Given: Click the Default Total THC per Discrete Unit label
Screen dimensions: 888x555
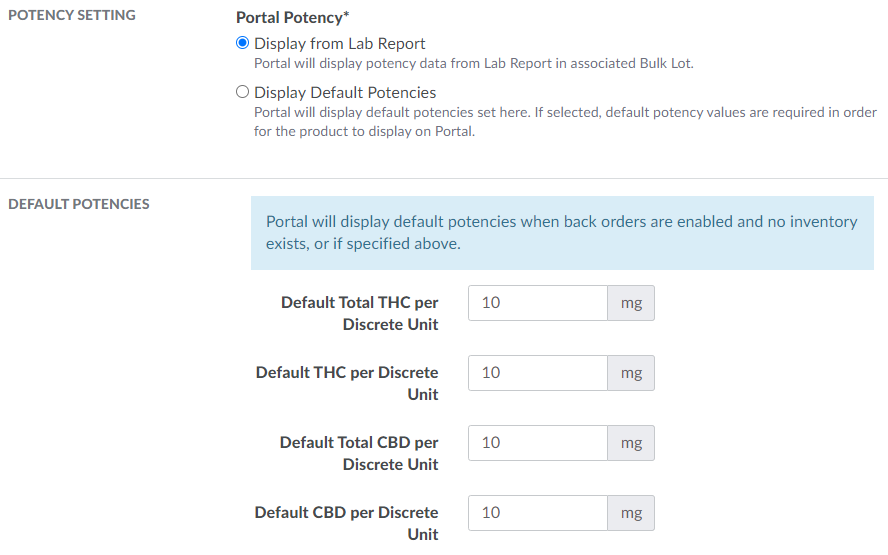Looking at the screenshot, I should click(x=360, y=313).
